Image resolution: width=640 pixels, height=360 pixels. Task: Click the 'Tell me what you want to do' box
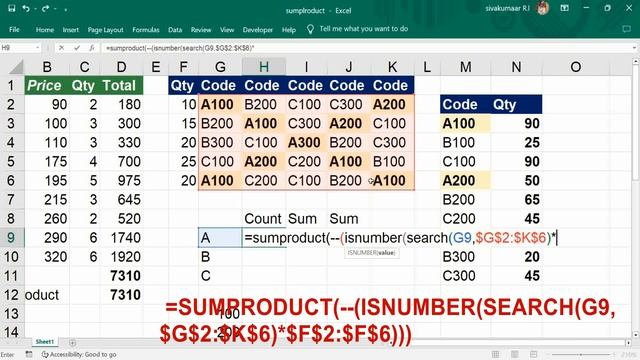coord(363,29)
